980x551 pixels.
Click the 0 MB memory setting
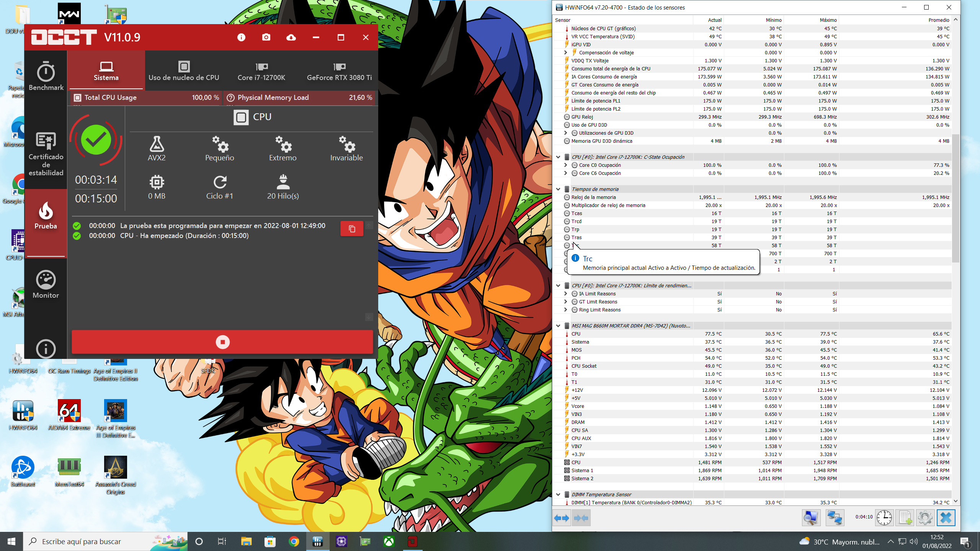(157, 187)
